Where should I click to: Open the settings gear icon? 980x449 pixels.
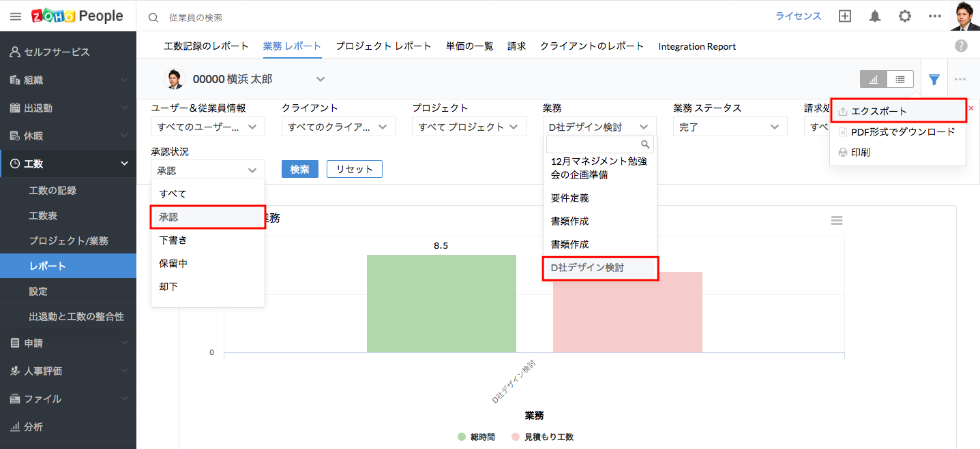click(x=905, y=16)
